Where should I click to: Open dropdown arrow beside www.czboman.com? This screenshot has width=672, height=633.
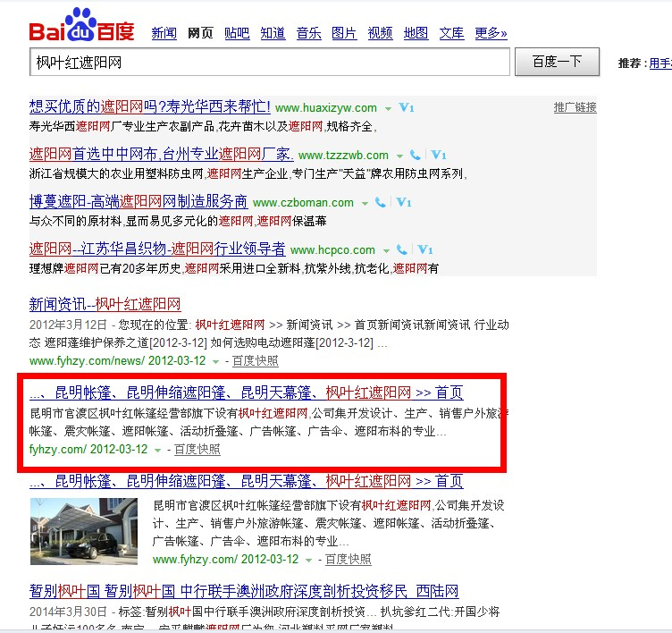coord(365,204)
